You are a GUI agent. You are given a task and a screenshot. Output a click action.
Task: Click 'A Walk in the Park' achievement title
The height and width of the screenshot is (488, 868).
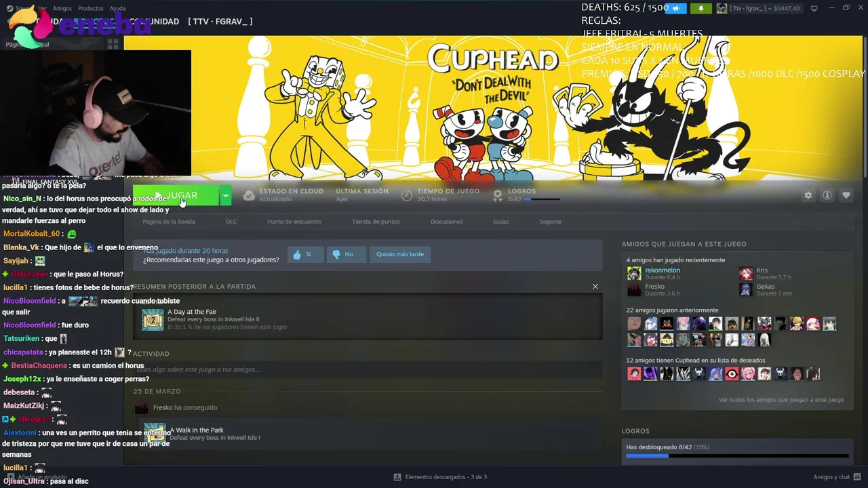tap(197, 430)
